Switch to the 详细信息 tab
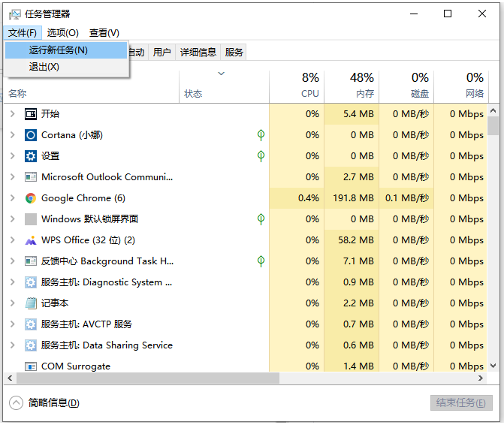Screen dimensions: 504x425 coord(198,52)
